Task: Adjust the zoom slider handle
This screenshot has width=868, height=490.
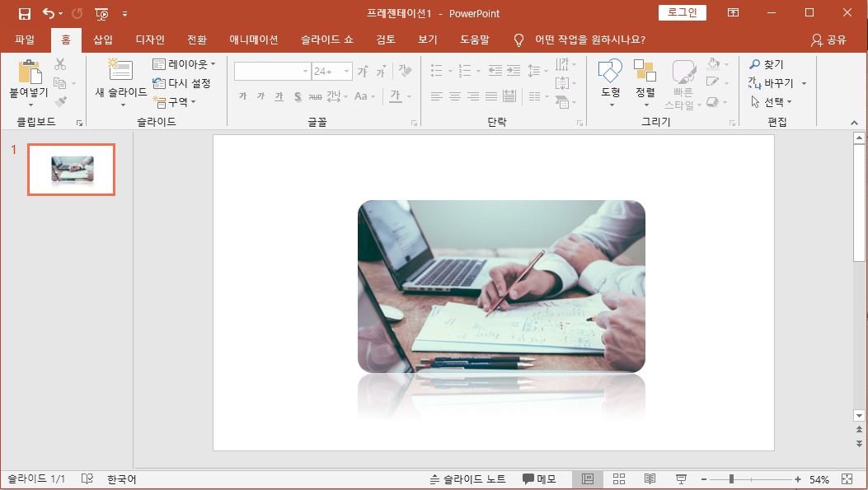Action: (731, 479)
